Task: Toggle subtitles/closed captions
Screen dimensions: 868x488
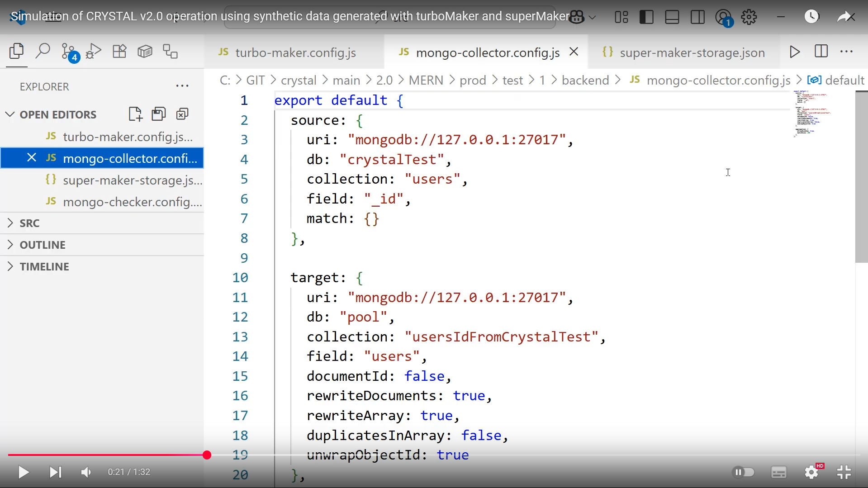Action: pos(778,472)
